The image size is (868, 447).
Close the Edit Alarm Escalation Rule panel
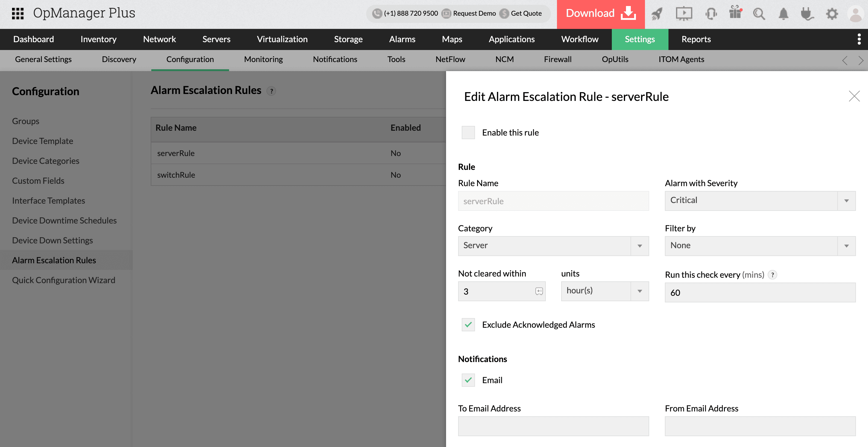tap(854, 96)
